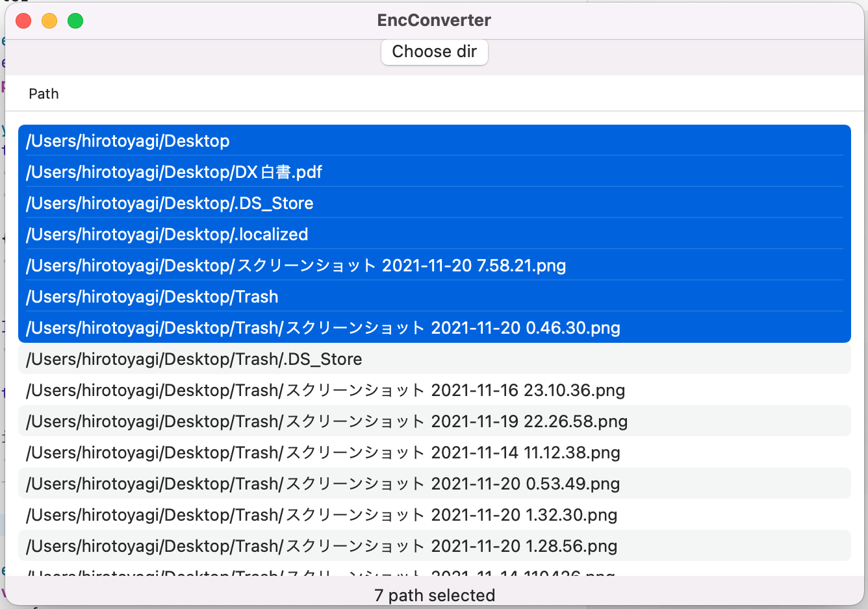Click the green full-screen window button
868x609 pixels.
pos(75,21)
